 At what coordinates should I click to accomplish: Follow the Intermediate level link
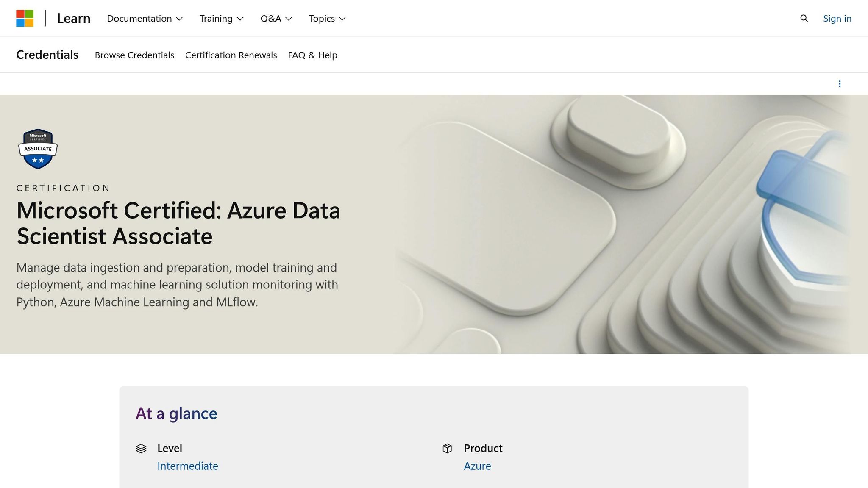tap(188, 466)
